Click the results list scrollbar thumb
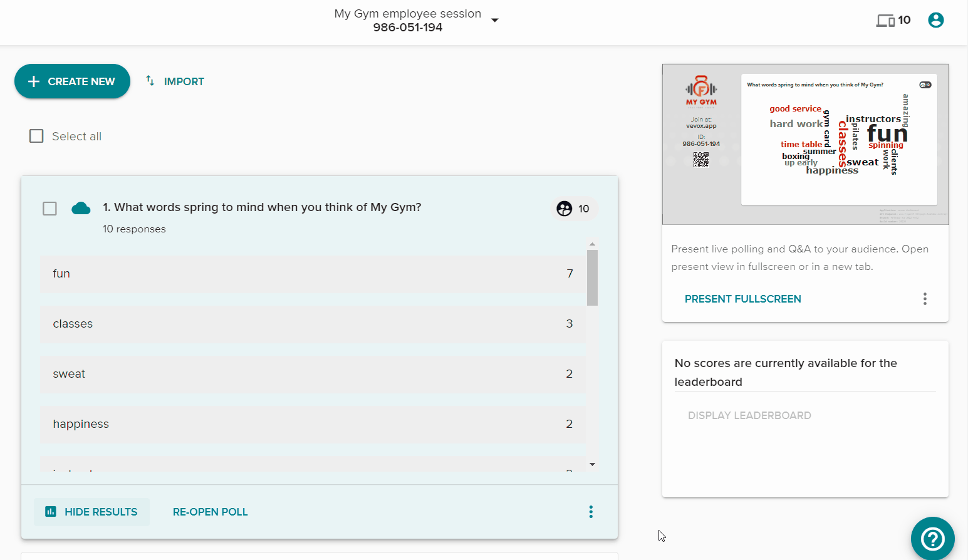Image resolution: width=968 pixels, height=560 pixels. (592, 277)
